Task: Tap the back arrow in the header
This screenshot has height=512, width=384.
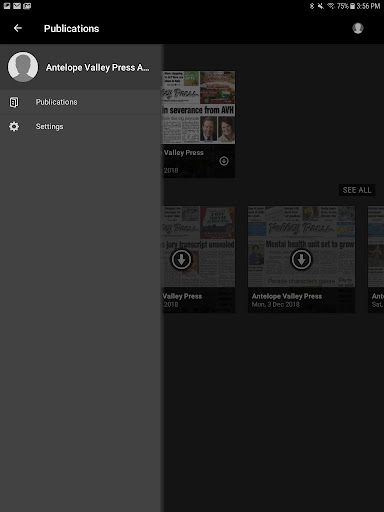Action: click(18, 28)
